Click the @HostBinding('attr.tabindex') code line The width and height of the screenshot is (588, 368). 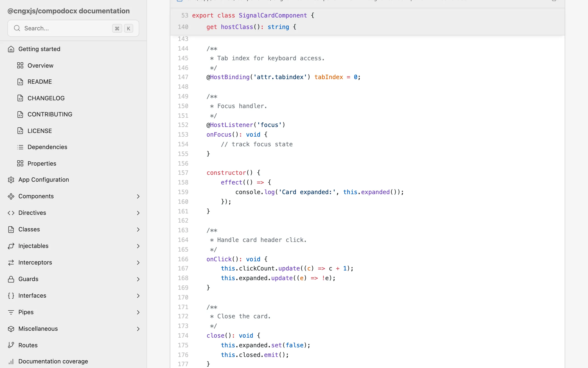pyautogui.click(x=283, y=77)
